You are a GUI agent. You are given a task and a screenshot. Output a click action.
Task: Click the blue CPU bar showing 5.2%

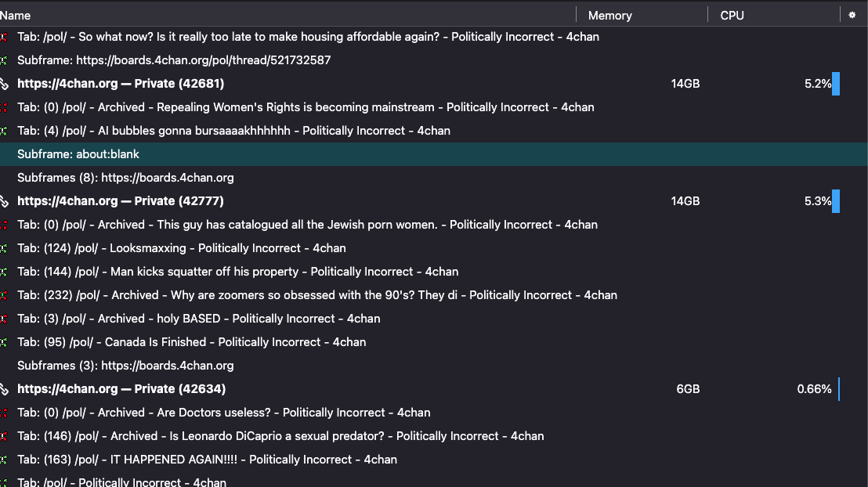(x=836, y=84)
